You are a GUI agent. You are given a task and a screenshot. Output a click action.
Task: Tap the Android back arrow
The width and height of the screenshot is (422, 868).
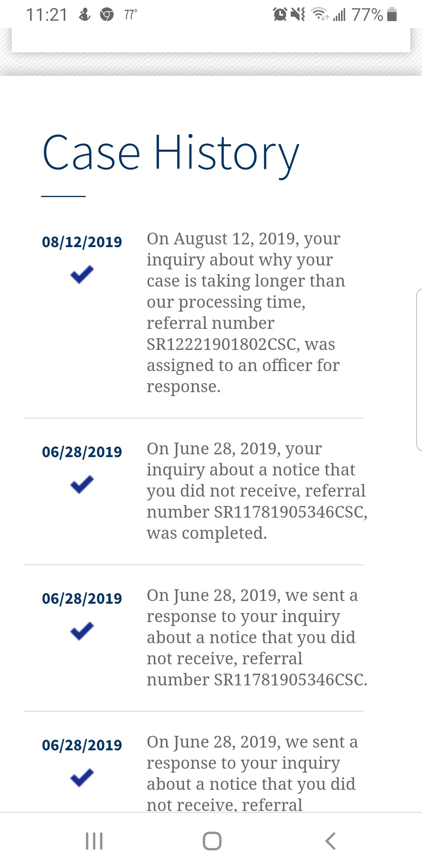[330, 841]
